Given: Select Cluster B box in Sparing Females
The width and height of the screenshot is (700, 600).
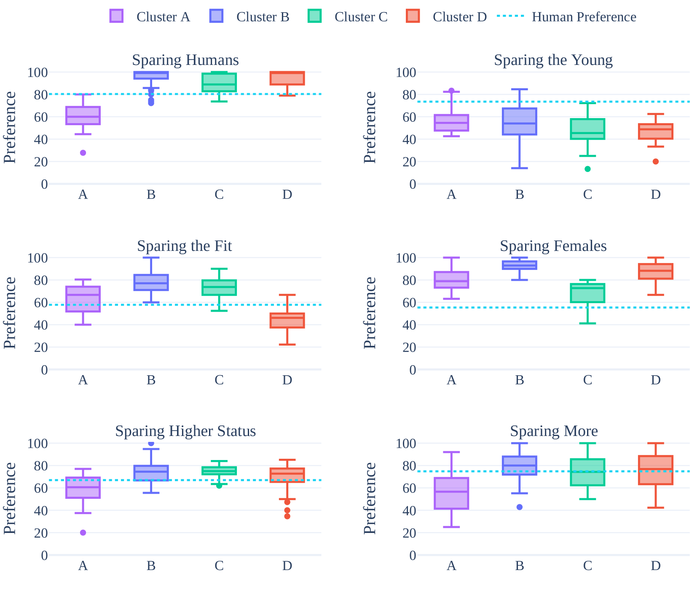Looking at the screenshot, I should [x=520, y=265].
